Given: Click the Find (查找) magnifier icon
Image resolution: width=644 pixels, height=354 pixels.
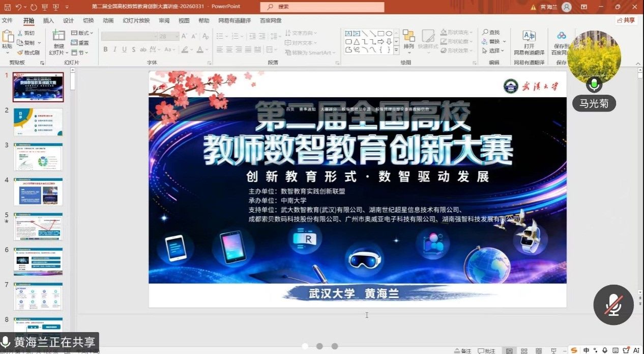Looking at the screenshot, I should (x=486, y=32).
